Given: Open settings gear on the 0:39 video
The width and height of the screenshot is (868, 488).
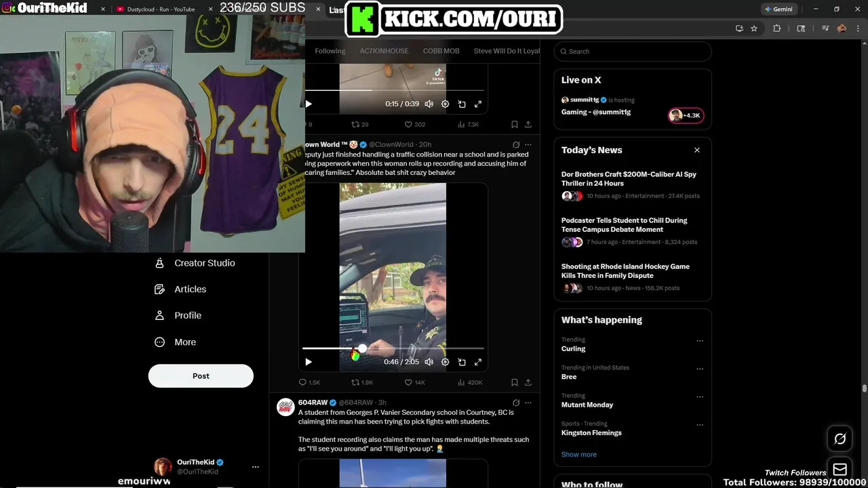Looking at the screenshot, I should click(x=445, y=104).
